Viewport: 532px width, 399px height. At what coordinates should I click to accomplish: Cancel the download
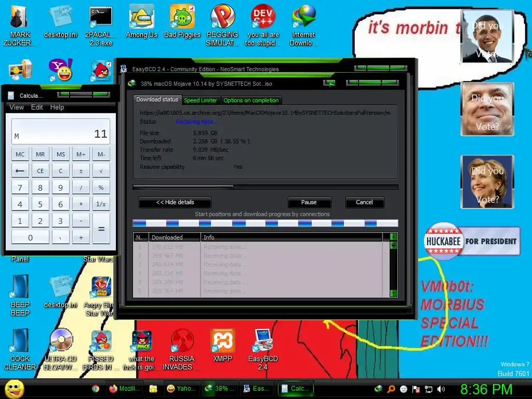pos(364,202)
